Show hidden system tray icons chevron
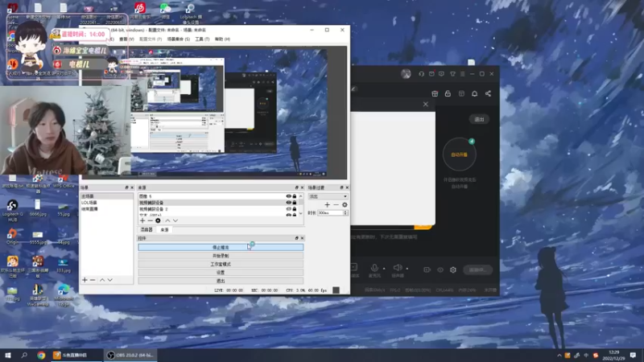The height and width of the screenshot is (362, 644). [559, 356]
